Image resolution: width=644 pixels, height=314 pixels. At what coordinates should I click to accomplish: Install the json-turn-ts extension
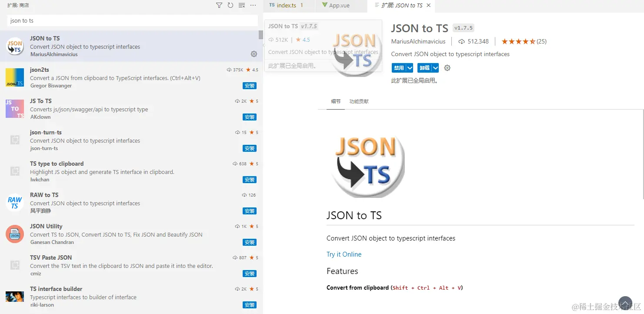point(250,148)
